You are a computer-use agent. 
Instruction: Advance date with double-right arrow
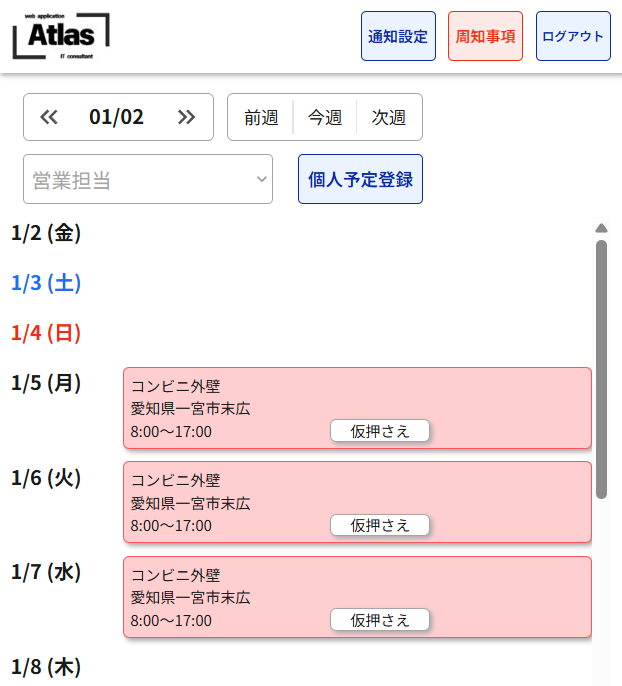(x=186, y=117)
